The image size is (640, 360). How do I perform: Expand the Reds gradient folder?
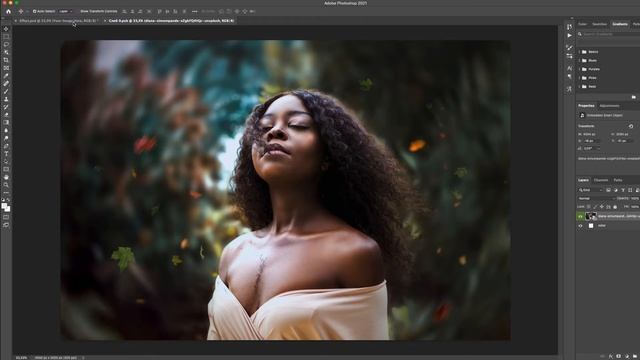(x=580, y=87)
